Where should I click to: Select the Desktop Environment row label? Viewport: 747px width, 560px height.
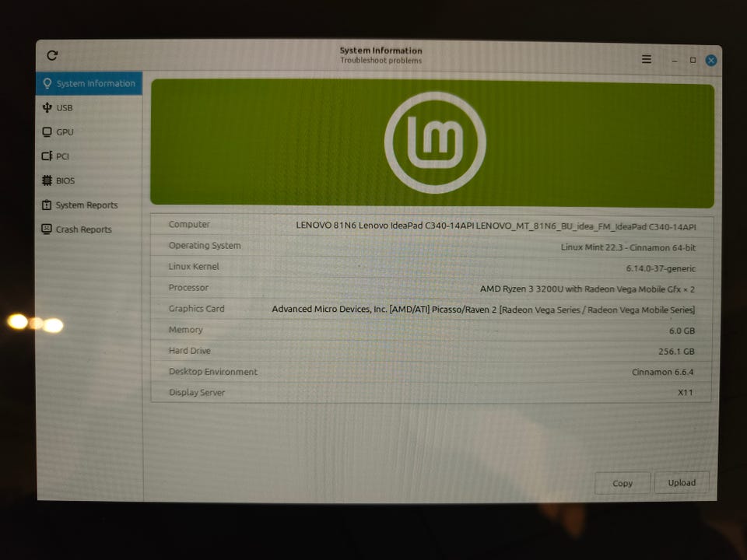point(213,372)
